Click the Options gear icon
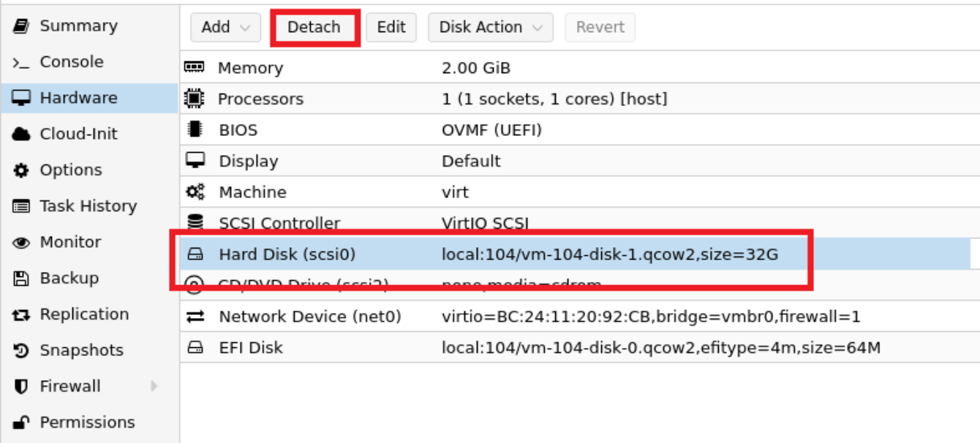980x443 pixels. pos(21,170)
